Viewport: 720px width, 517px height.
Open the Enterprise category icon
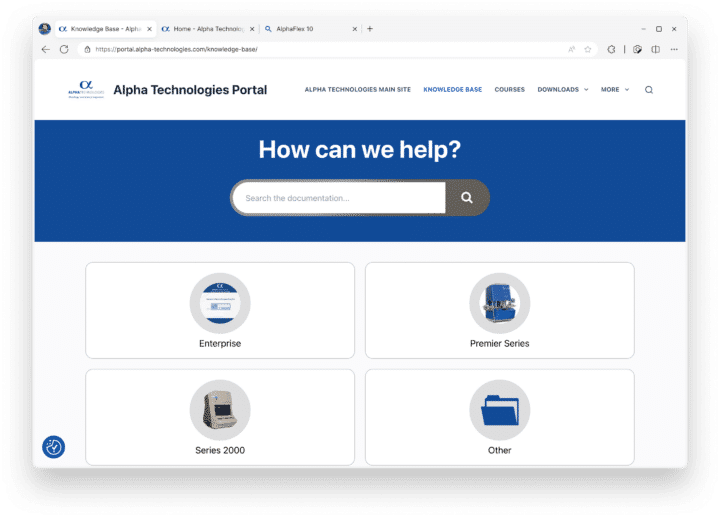220,303
